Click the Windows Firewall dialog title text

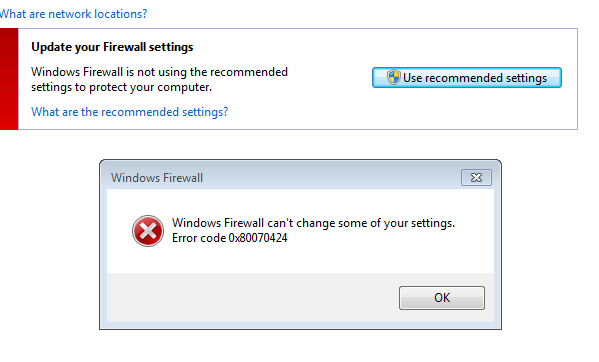tap(157, 178)
